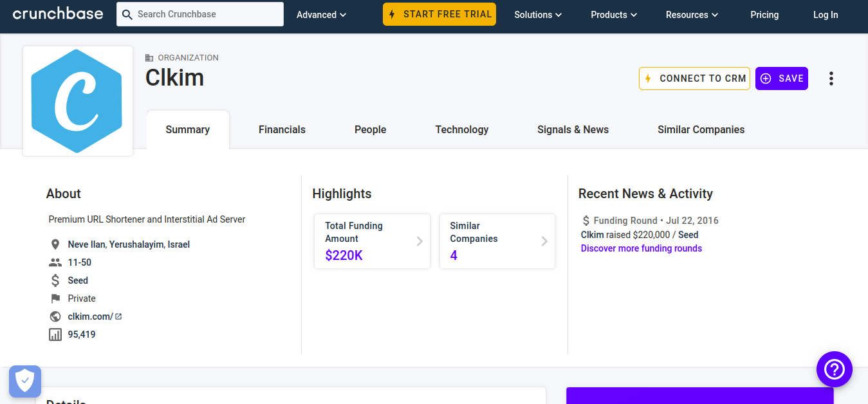868x404 pixels.
Task: Click the Log In link
Action: (826, 15)
